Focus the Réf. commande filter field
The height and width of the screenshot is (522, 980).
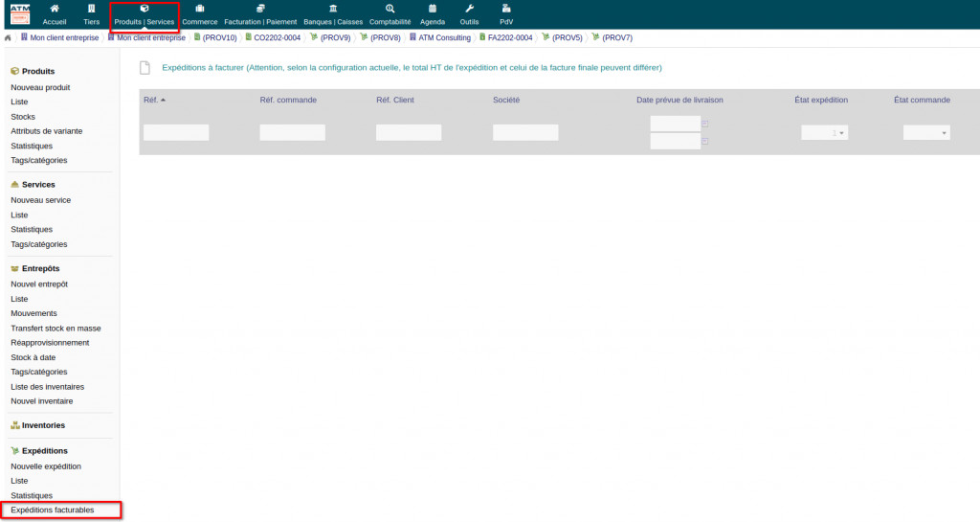click(293, 132)
